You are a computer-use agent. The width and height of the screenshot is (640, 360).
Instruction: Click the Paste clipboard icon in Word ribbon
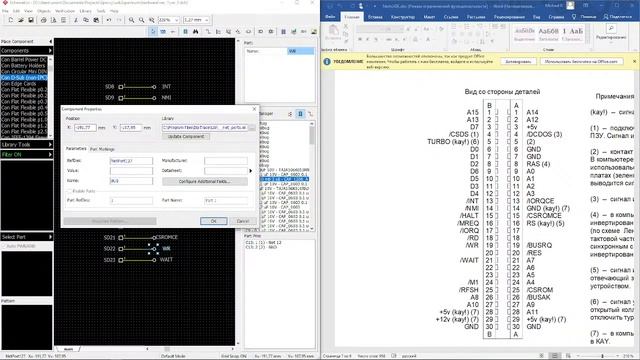coord(333,32)
